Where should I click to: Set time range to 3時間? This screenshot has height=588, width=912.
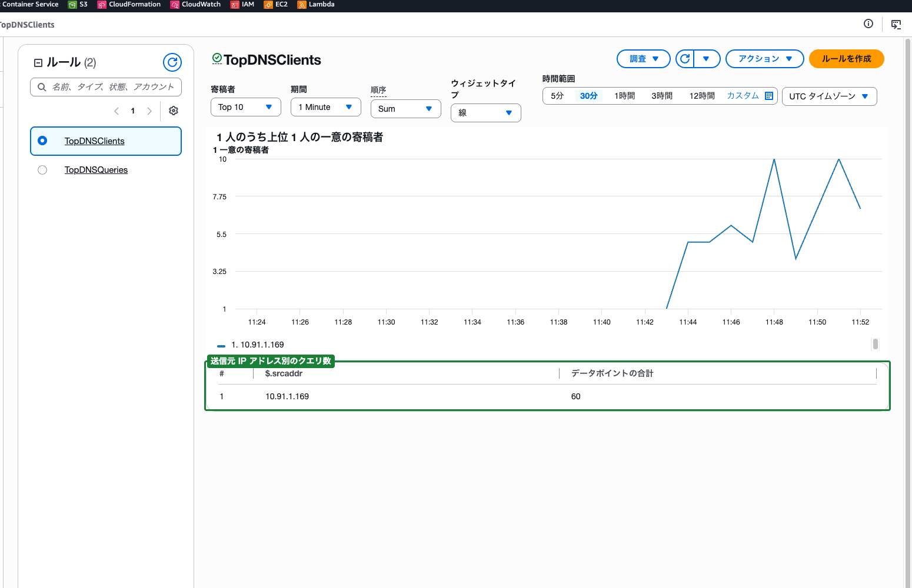[x=662, y=96]
